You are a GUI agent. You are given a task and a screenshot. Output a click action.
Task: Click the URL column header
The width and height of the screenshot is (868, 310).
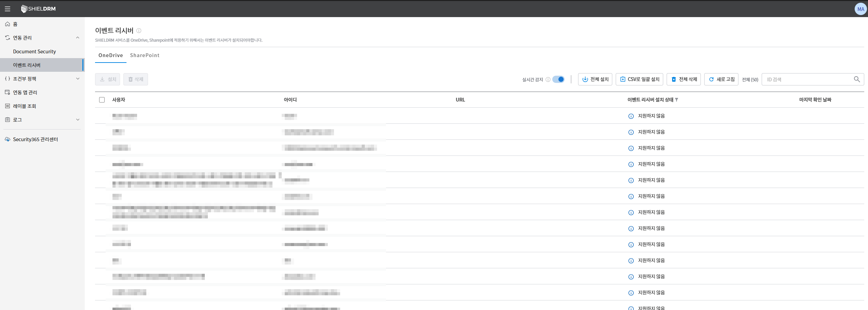[x=460, y=100]
